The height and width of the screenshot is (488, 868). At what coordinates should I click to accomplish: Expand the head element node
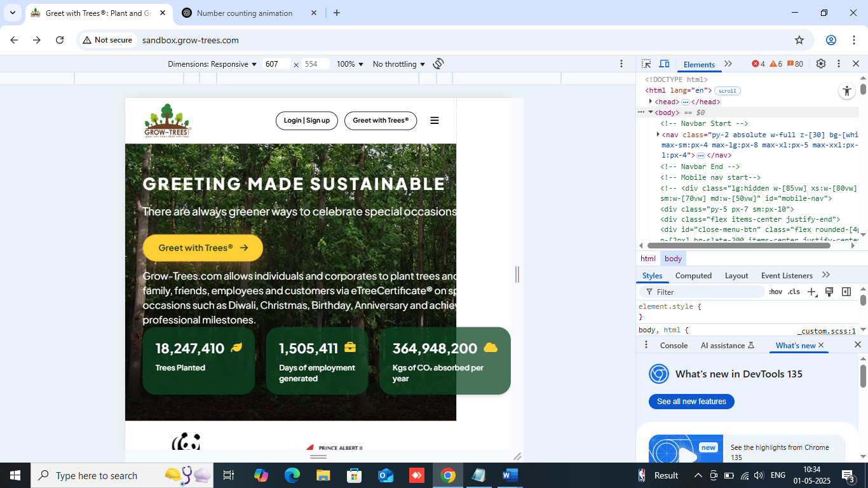point(651,102)
